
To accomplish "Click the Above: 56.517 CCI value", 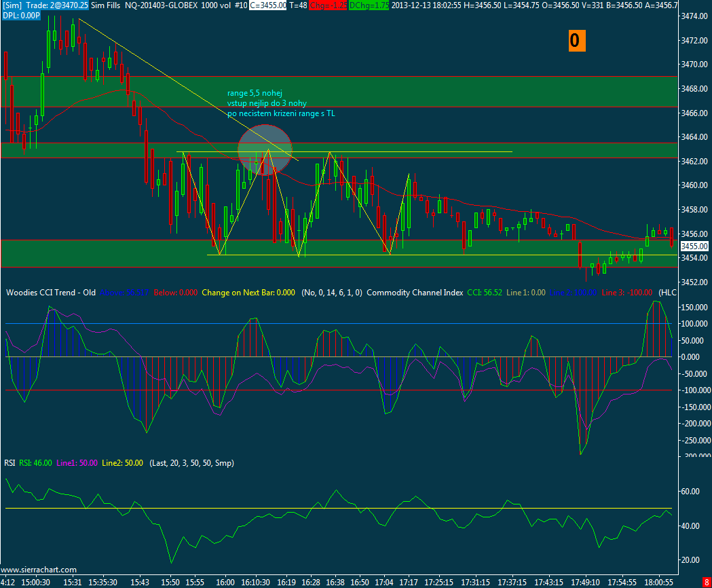I will tap(124, 293).
